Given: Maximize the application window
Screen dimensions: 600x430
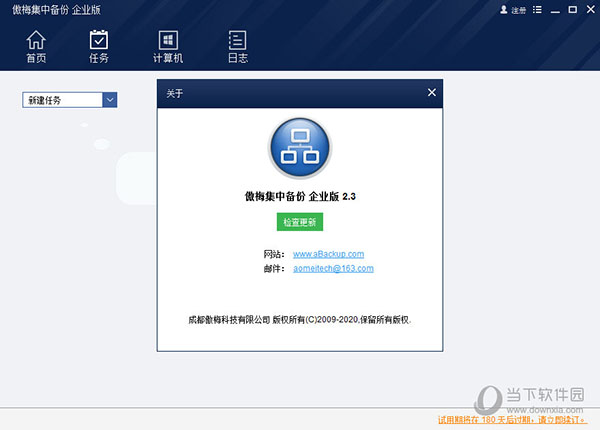Looking at the screenshot, I should pyautogui.click(x=572, y=10).
